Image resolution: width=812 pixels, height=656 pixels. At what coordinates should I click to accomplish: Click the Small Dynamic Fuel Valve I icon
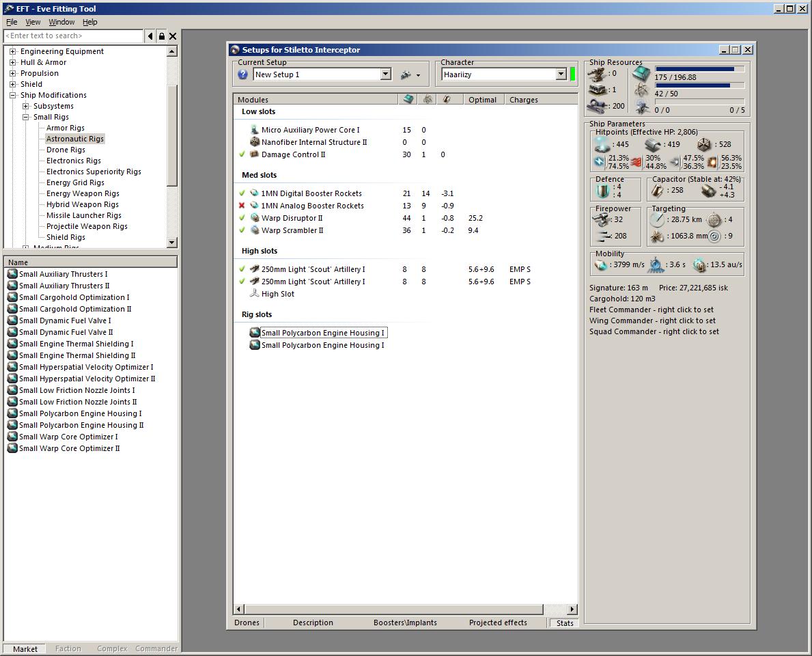point(12,320)
